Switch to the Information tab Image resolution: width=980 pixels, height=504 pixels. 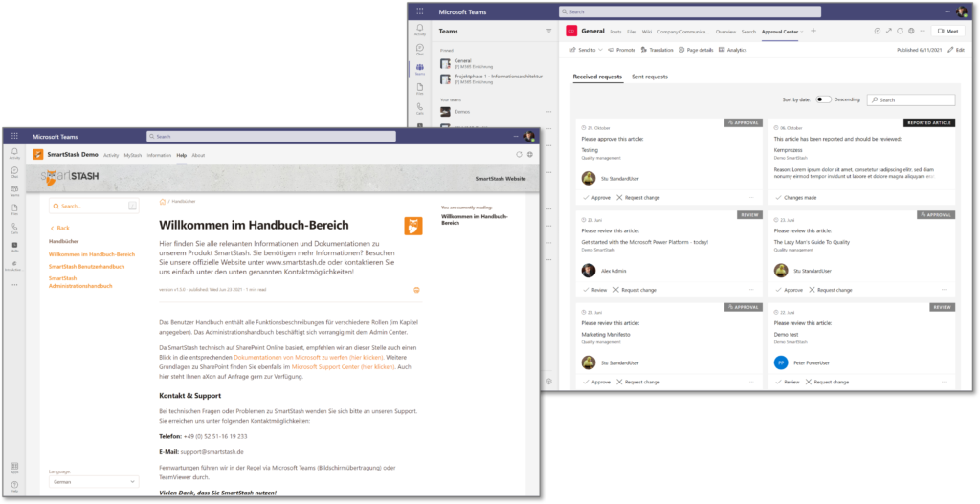click(159, 155)
